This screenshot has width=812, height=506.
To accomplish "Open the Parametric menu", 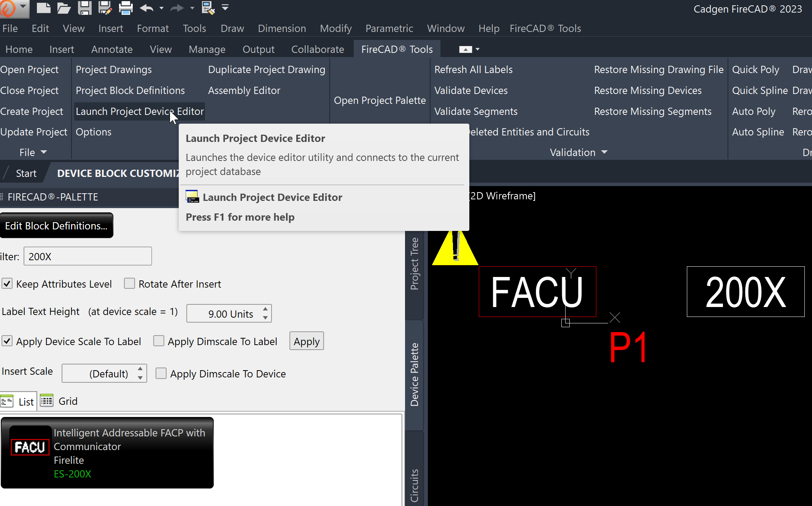I will click(x=389, y=28).
